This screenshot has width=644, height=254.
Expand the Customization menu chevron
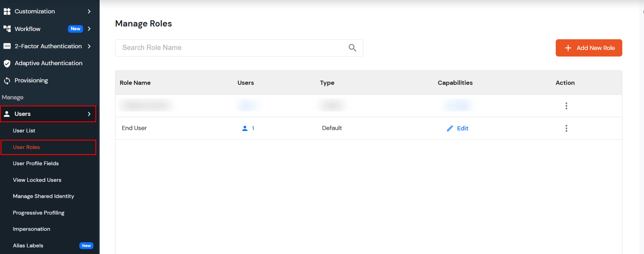point(89,11)
